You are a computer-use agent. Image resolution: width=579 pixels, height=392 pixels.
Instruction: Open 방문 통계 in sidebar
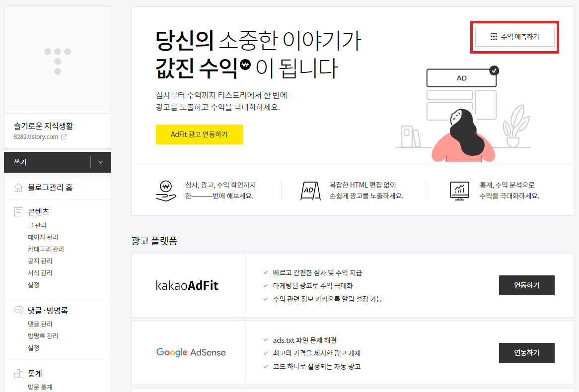point(40,387)
